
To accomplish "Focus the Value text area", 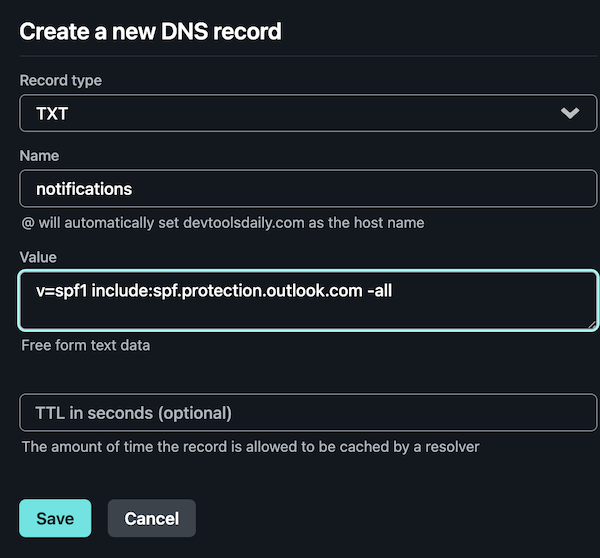I will click(308, 310).
